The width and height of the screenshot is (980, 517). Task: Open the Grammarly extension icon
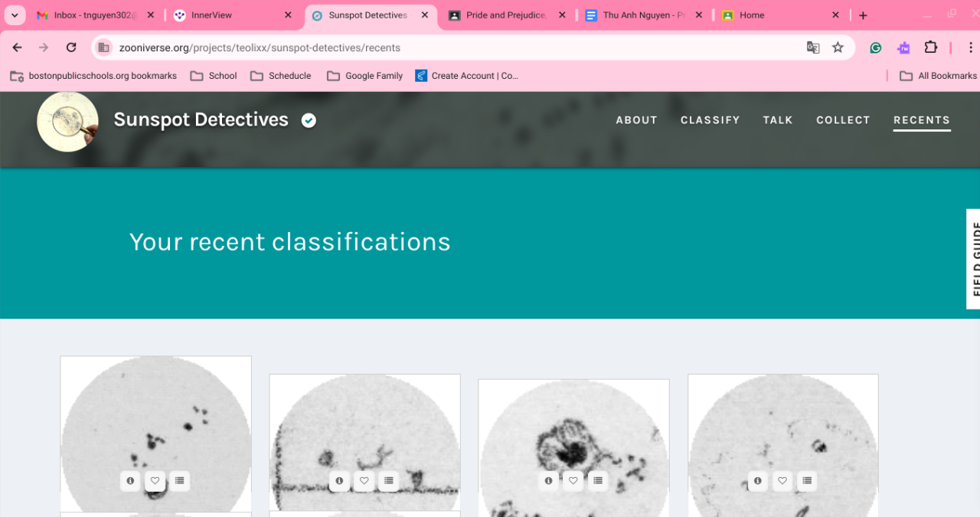pos(876,47)
